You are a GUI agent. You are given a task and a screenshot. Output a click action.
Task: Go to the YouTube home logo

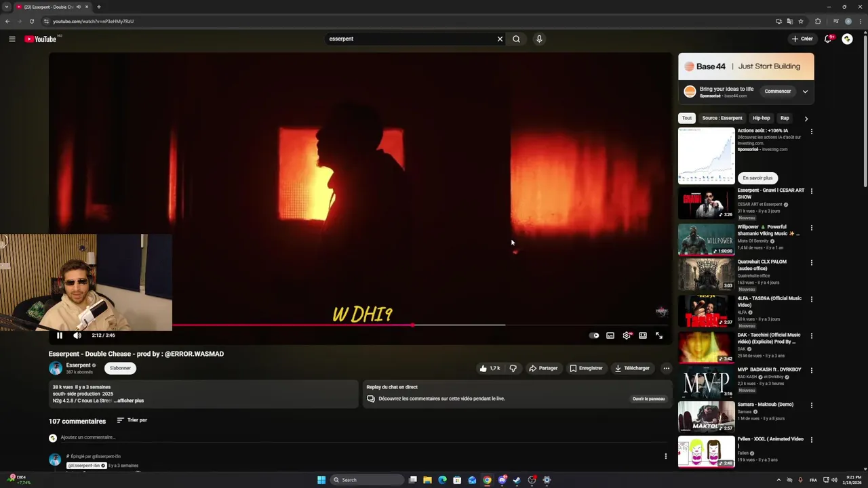point(41,39)
